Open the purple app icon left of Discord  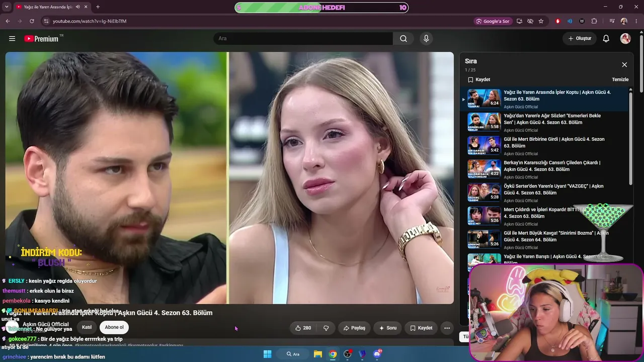click(362, 354)
